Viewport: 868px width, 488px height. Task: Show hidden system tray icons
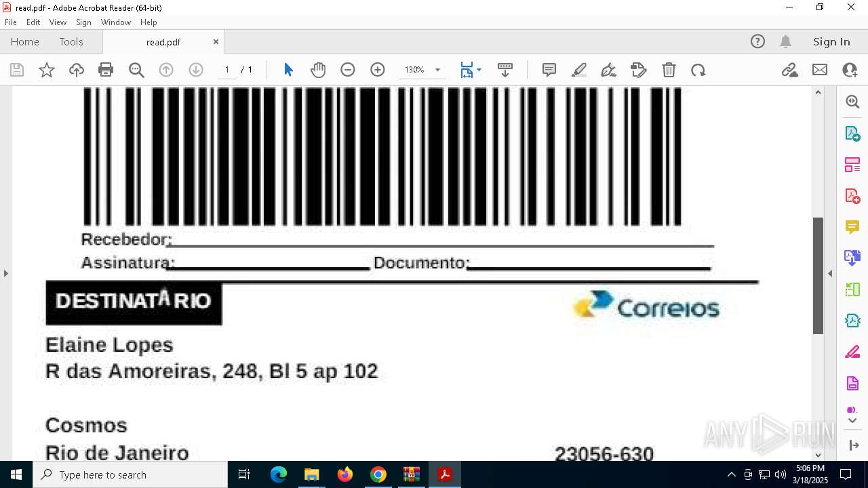coord(731,474)
